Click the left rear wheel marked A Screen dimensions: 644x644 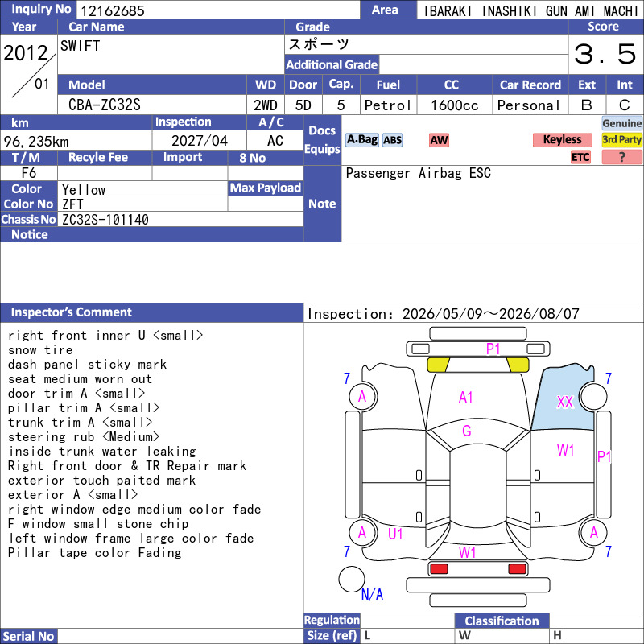pos(363,533)
